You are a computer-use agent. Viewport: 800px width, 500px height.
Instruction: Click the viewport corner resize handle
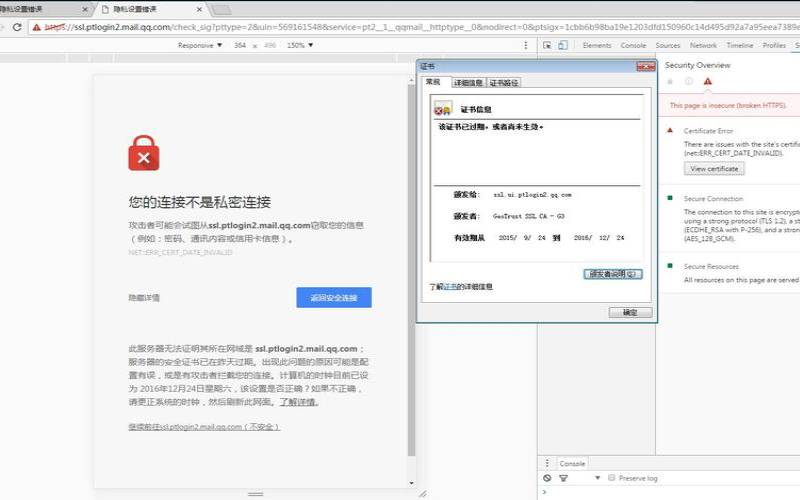[422, 494]
